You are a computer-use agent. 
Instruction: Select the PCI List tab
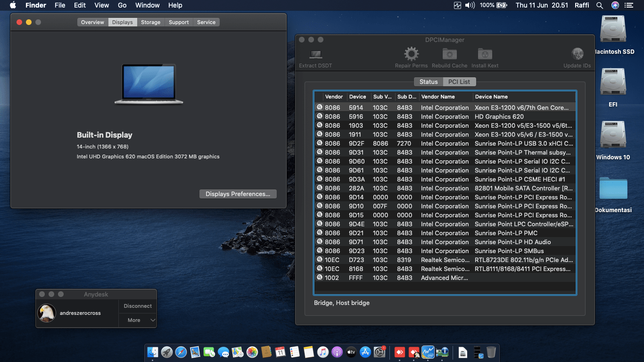tap(459, 82)
